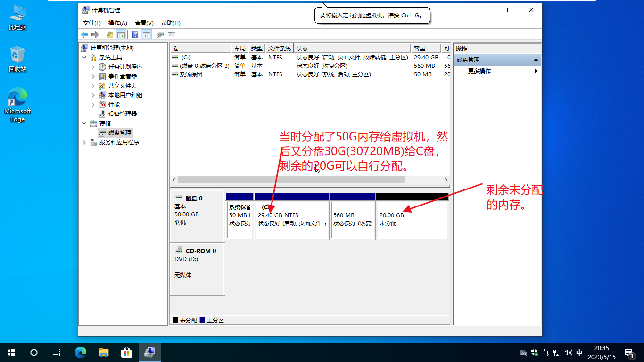This screenshot has width=644, height=362.
Task: Select root node 计算机管理(本地)
Action: (112, 48)
